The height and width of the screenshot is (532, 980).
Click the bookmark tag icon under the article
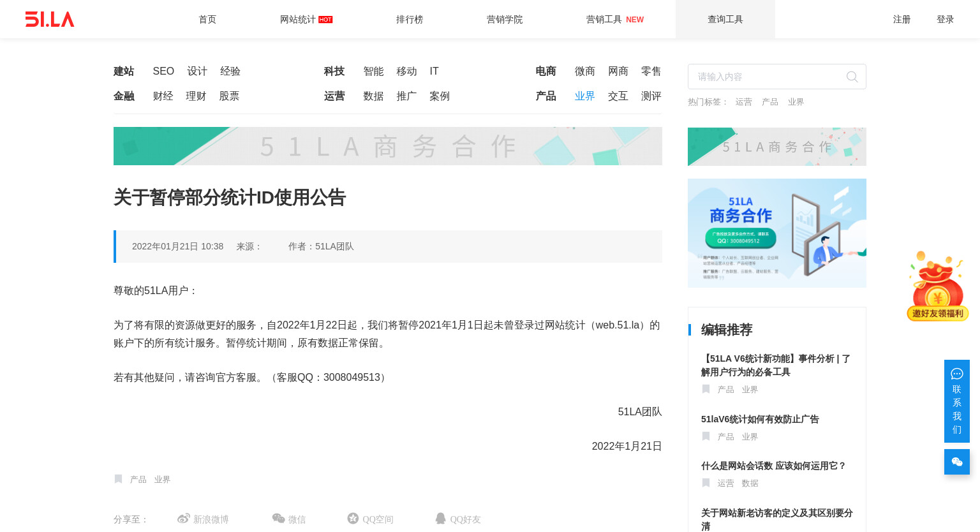(118, 479)
